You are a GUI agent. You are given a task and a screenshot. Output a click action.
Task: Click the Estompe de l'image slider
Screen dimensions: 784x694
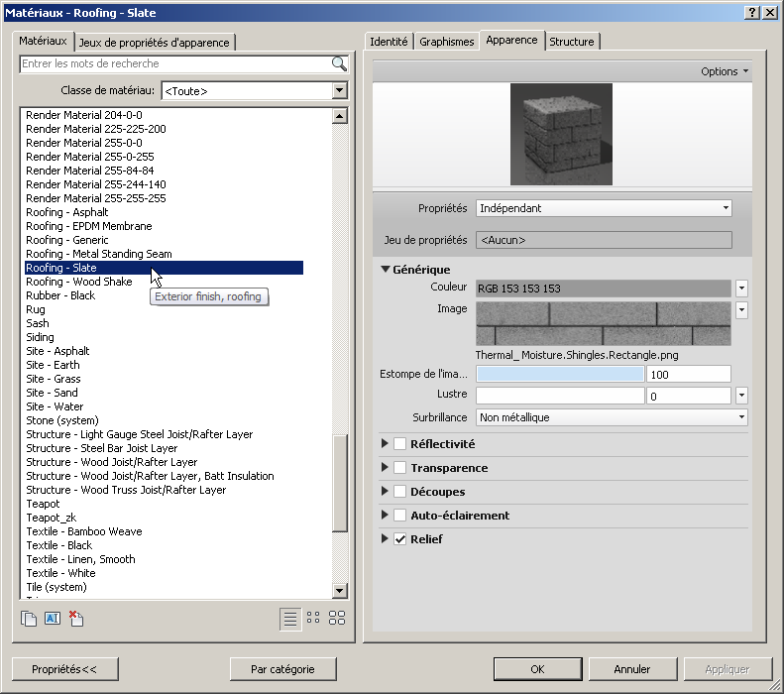(560, 374)
